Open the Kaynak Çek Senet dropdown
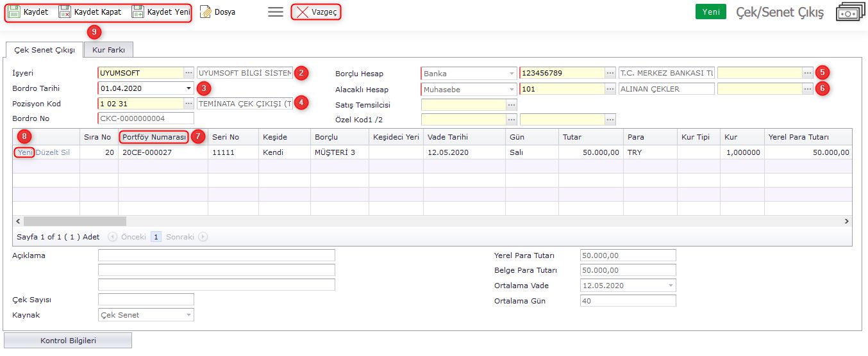Screen dimensions: 868x356 pyautogui.click(x=188, y=315)
